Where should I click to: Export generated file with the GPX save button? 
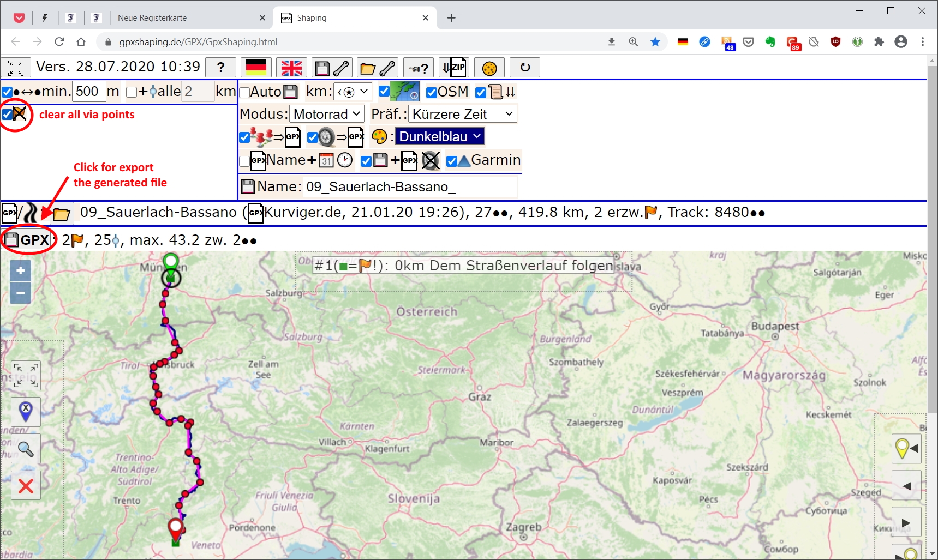[x=27, y=240]
